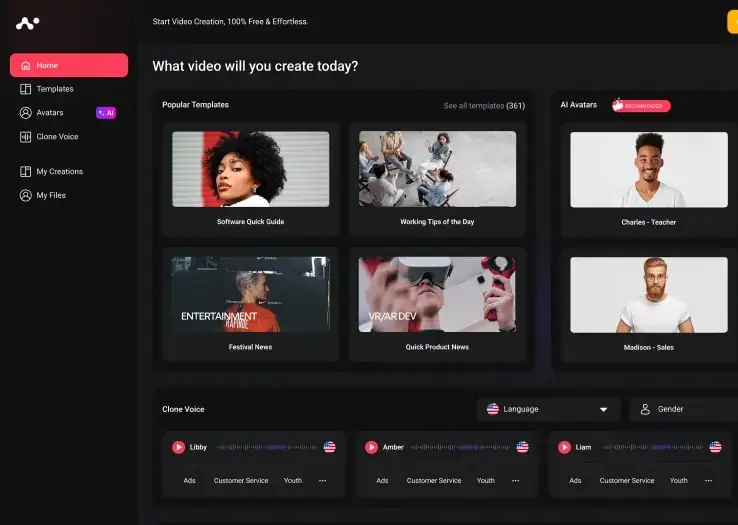Click the US flag on Libby's voice card
The height and width of the screenshot is (525, 738).
(329, 447)
